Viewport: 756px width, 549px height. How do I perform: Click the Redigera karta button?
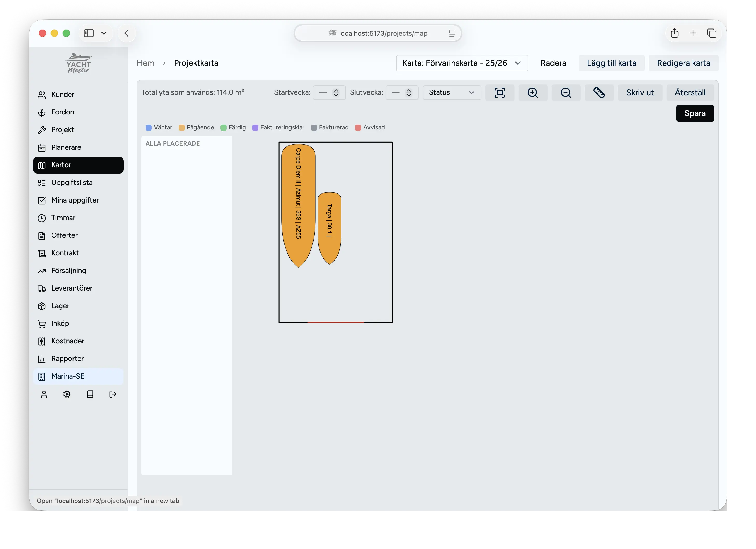pos(683,63)
